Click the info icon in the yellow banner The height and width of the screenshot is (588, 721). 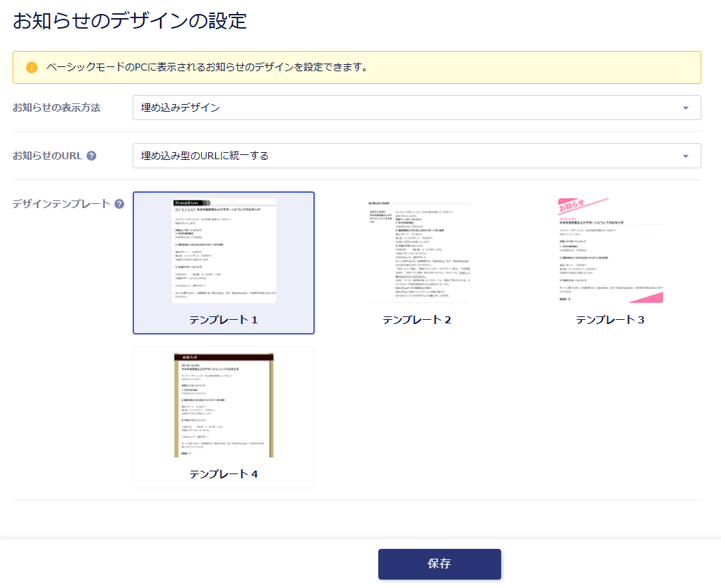pyautogui.click(x=31, y=68)
